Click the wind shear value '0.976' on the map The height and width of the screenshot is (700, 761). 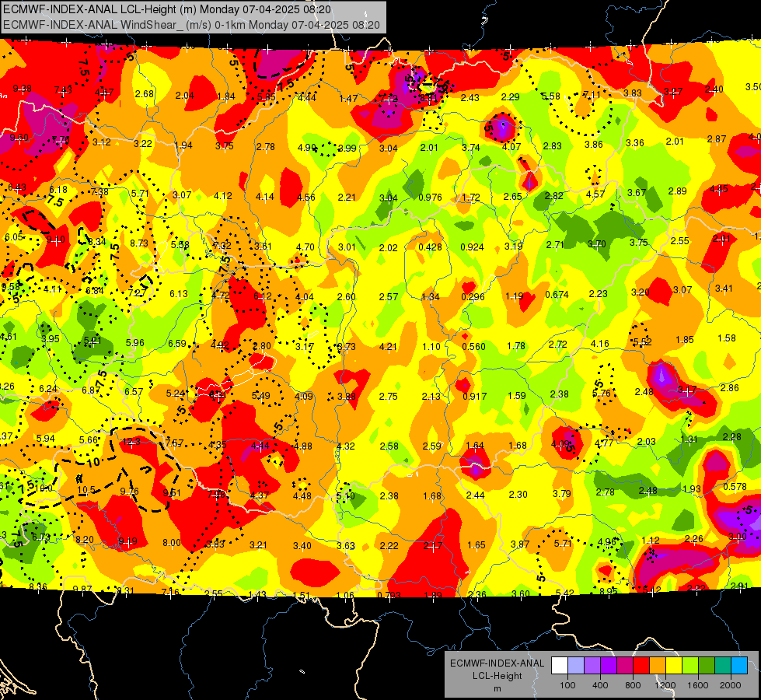[x=430, y=198]
